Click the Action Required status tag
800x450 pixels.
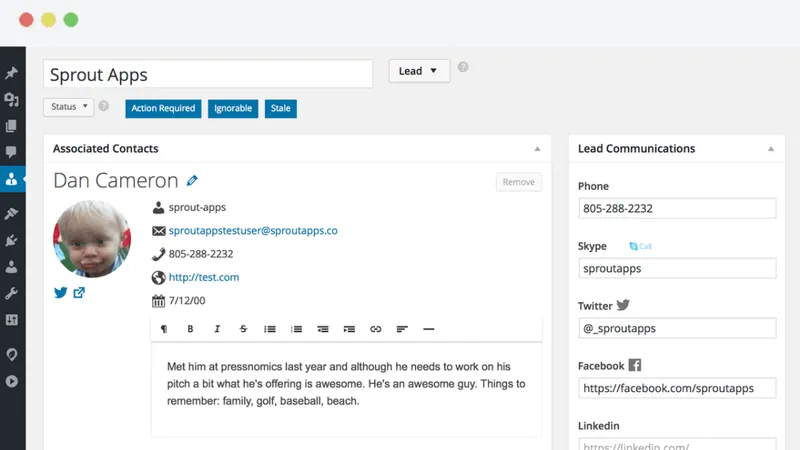(163, 109)
